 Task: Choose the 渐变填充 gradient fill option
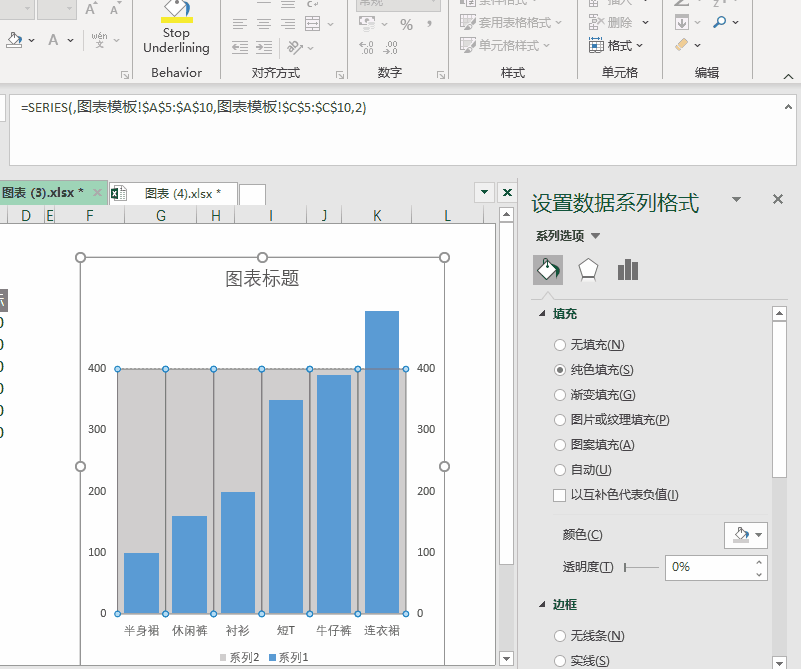560,395
